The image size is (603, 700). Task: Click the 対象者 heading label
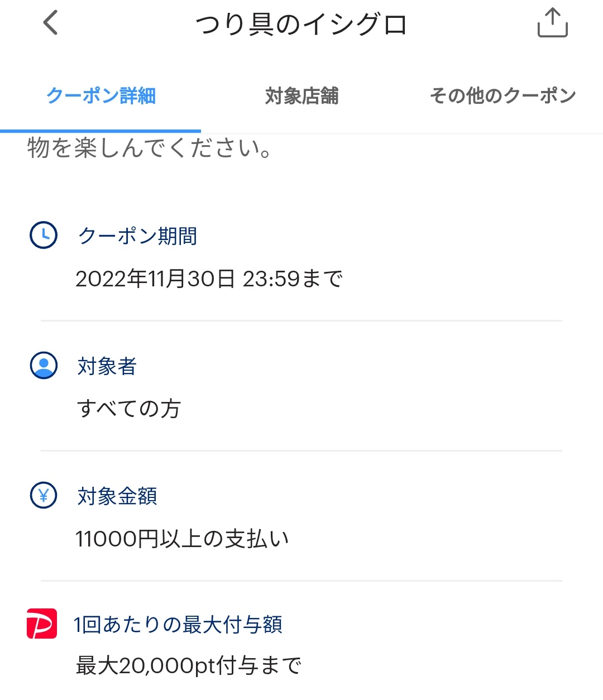coord(107,366)
